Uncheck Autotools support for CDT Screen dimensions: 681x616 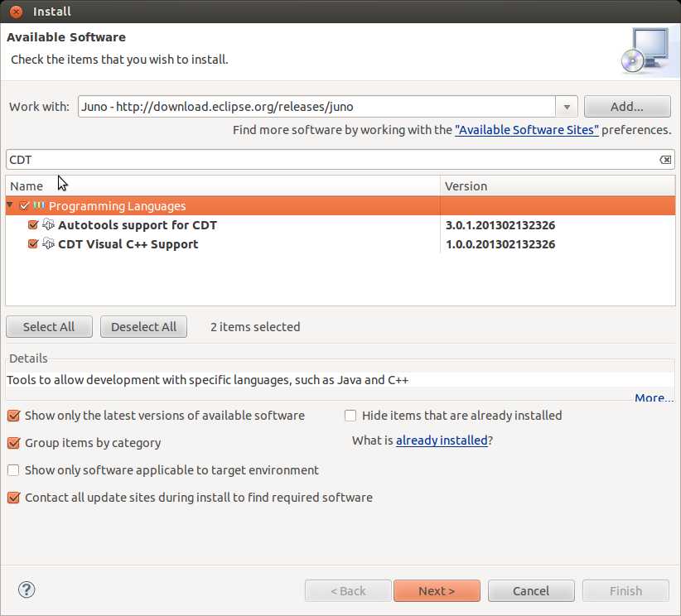pos(33,224)
